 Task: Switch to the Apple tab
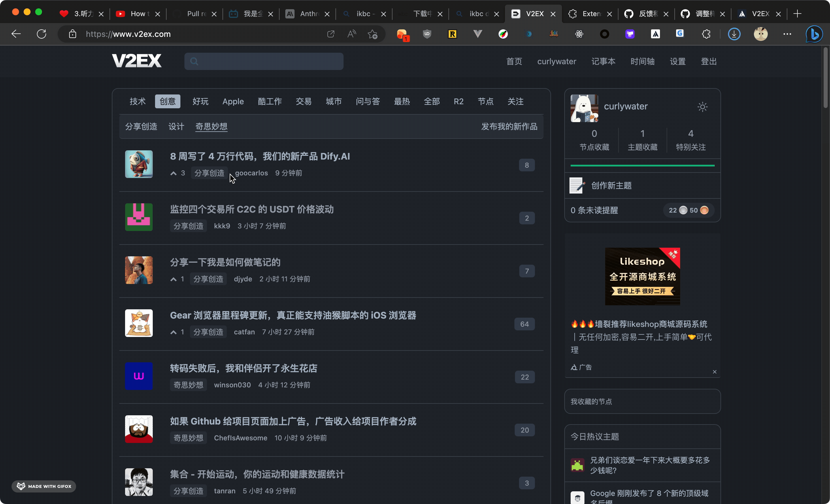[x=233, y=101]
